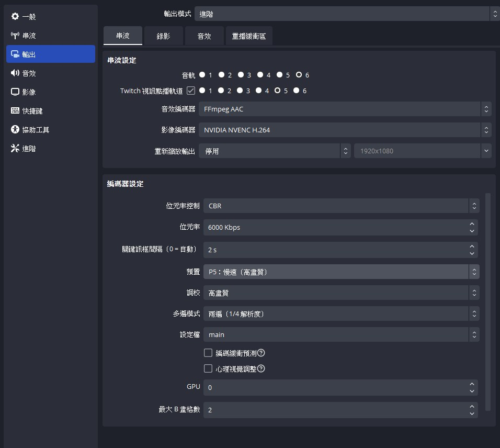Click the GPU value field
Viewport: 500px width, 448px height.
(x=340, y=387)
